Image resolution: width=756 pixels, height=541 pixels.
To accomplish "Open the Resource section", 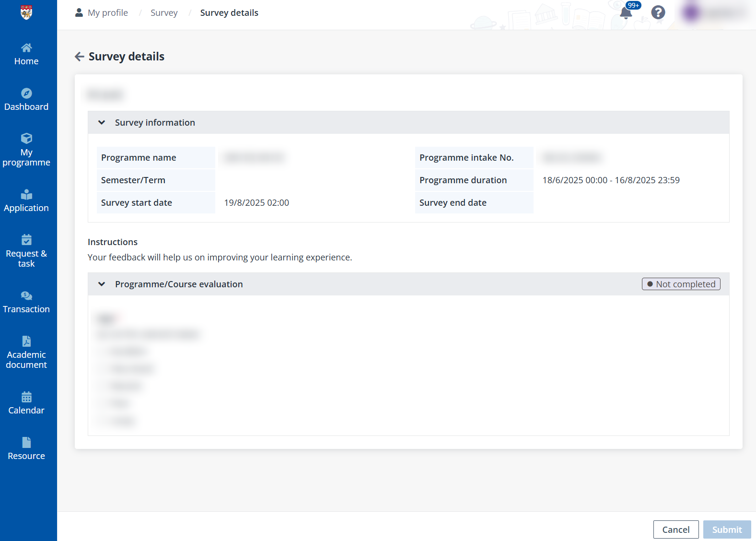I will [26, 449].
